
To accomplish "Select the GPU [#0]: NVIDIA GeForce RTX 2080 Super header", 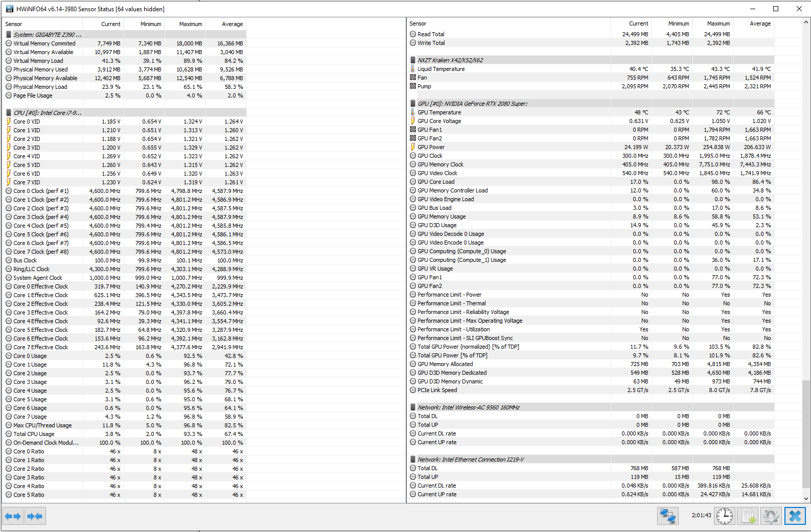I will coord(591,104).
